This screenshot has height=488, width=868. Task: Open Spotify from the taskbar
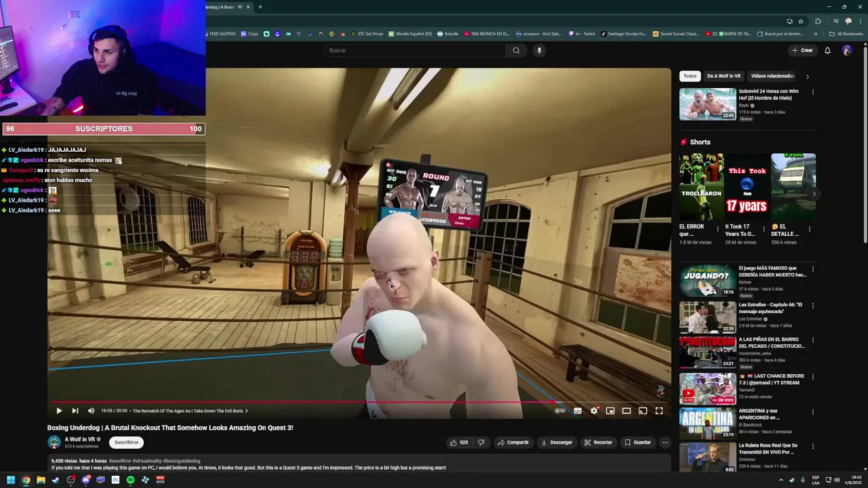[130, 480]
